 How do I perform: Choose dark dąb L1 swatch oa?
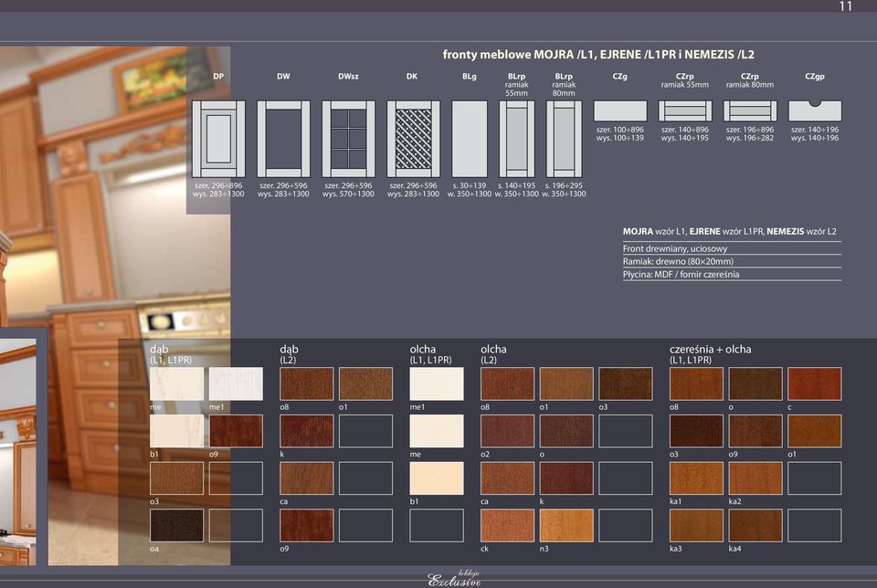coord(176,525)
